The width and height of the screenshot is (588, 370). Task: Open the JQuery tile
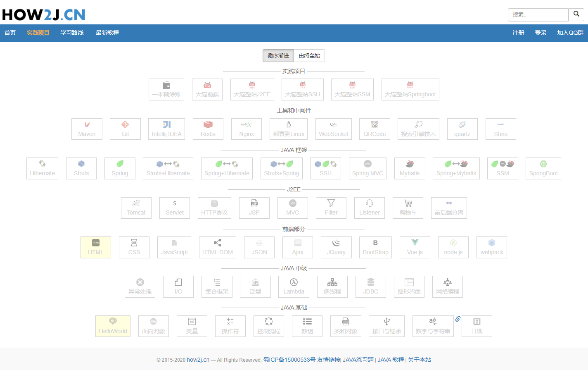click(336, 247)
